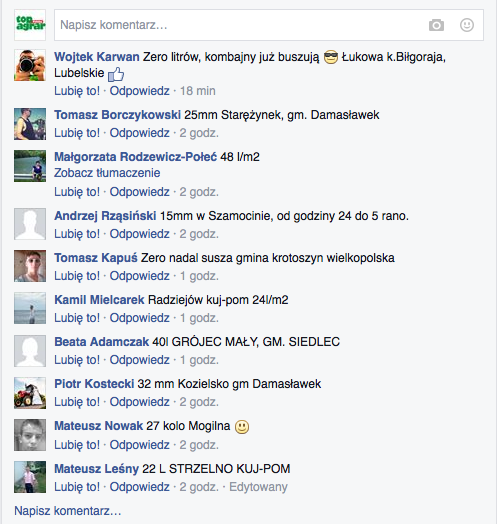This screenshot has width=497, height=524.
Task: Open Małgorzata Rodzewicz-Połeć's profile name
Action: pos(135,157)
